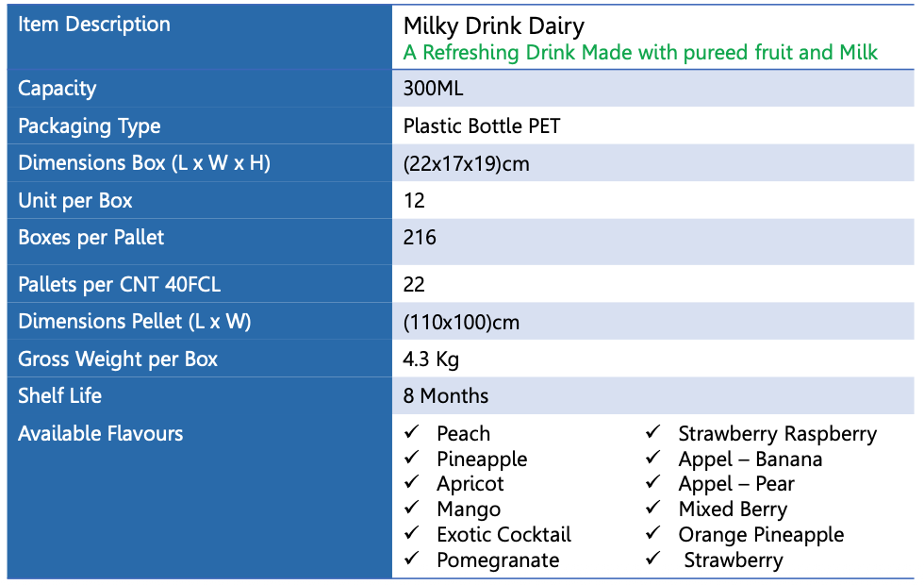This screenshot has height=585, width=924.
Task: Select the 216 boxes per pallet value
Action: click(x=420, y=238)
